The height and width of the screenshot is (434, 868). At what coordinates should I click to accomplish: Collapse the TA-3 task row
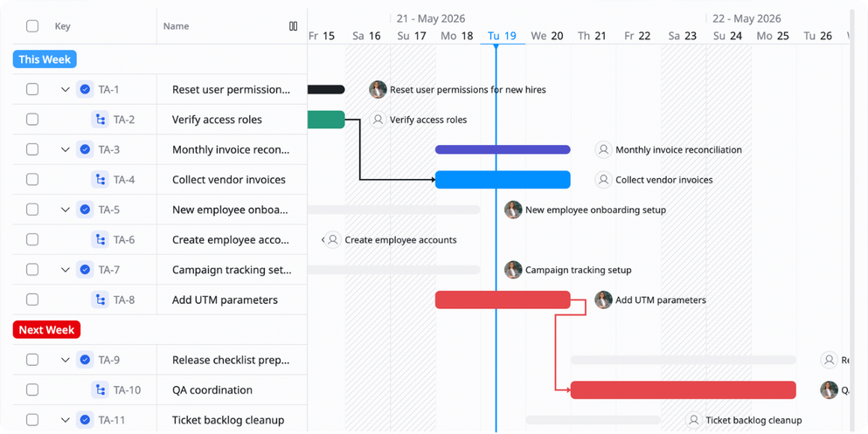coord(66,149)
